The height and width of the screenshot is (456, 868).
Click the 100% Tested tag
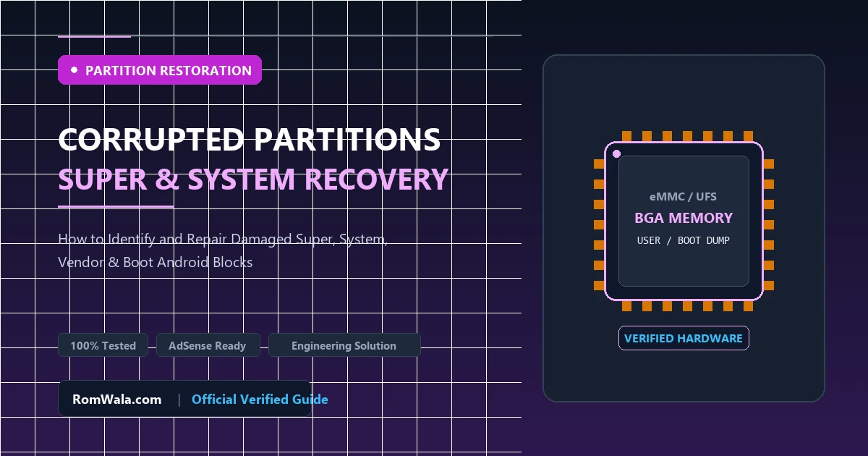103,345
